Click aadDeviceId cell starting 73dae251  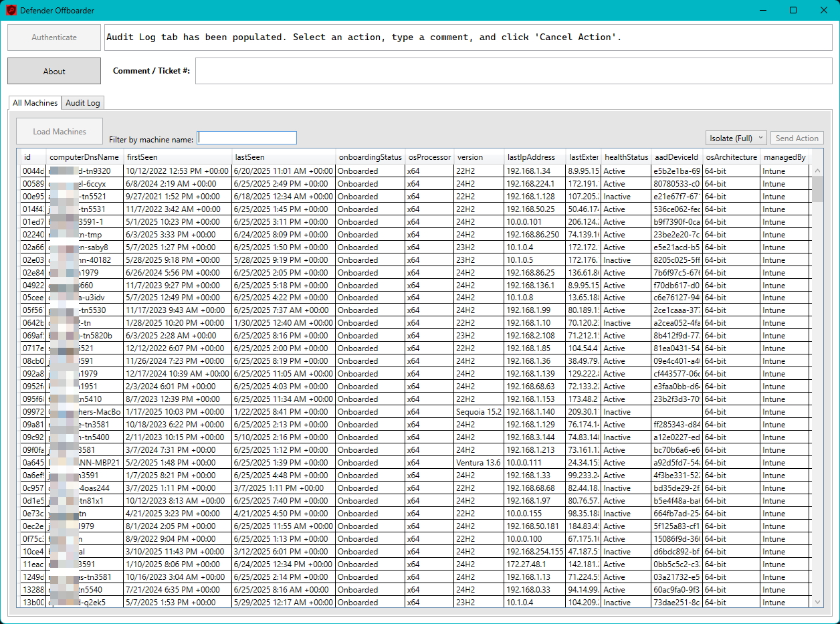point(677,603)
